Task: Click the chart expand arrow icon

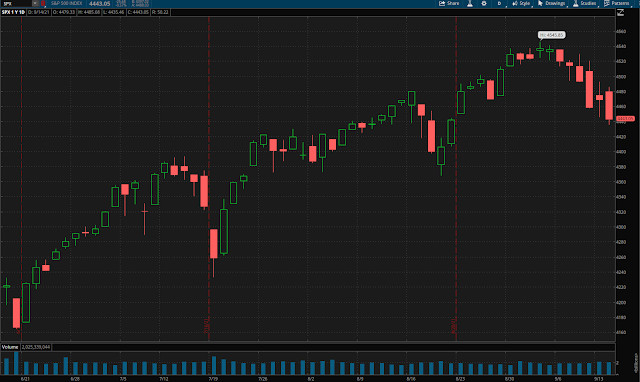Action: (620, 13)
